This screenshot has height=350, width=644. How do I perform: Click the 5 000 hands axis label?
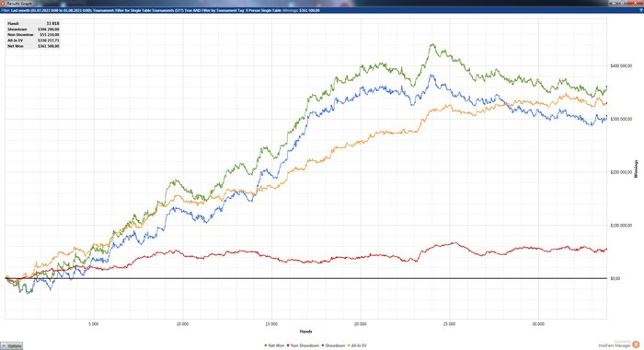coord(94,324)
